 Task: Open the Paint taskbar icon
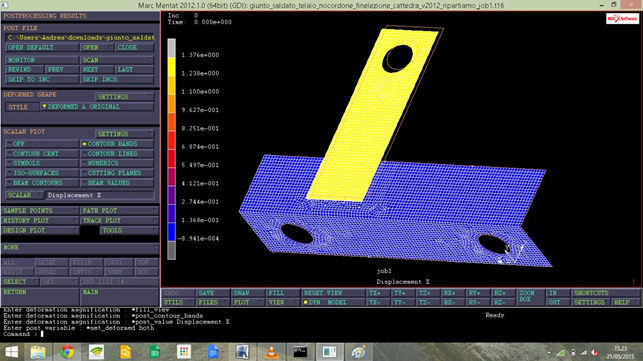click(358, 352)
